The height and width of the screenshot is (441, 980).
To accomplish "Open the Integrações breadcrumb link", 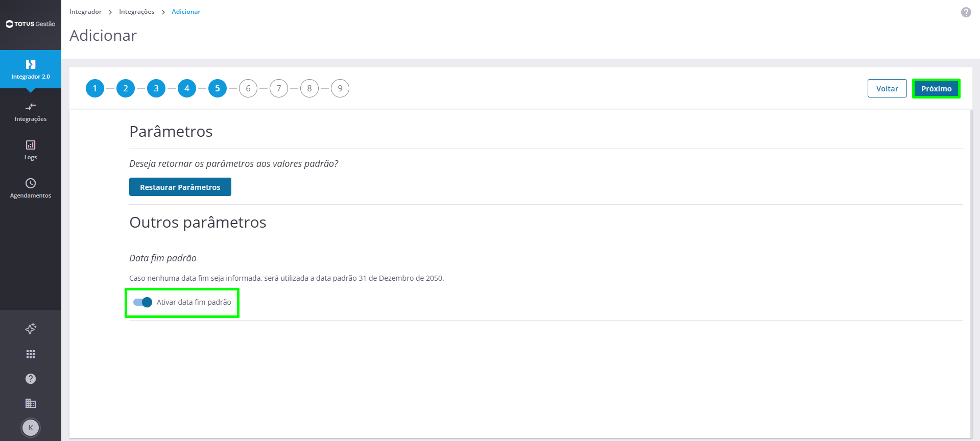I will click(136, 12).
